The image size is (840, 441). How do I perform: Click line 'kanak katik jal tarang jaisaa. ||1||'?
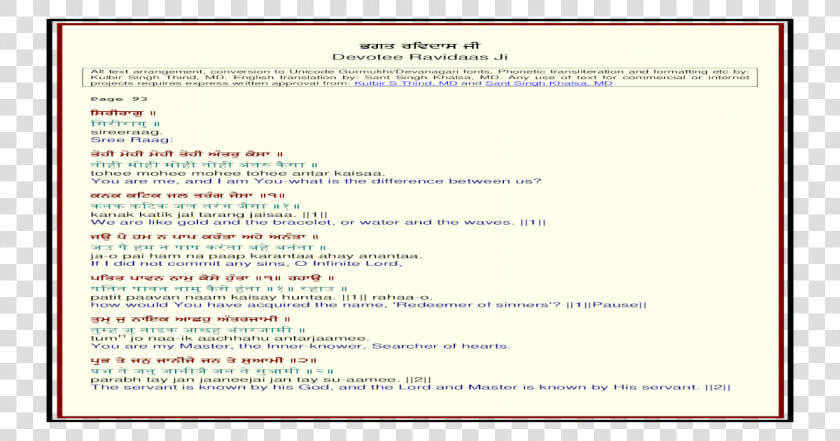click(208, 214)
